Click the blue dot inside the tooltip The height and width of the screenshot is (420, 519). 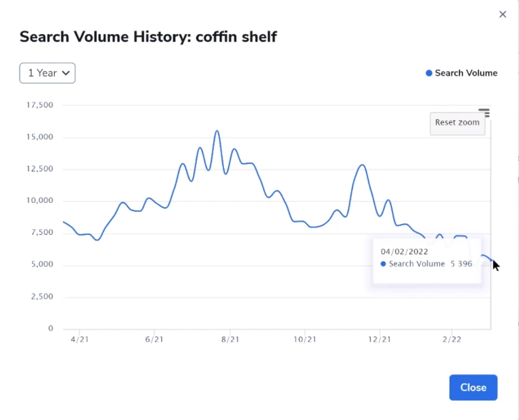tap(383, 264)
